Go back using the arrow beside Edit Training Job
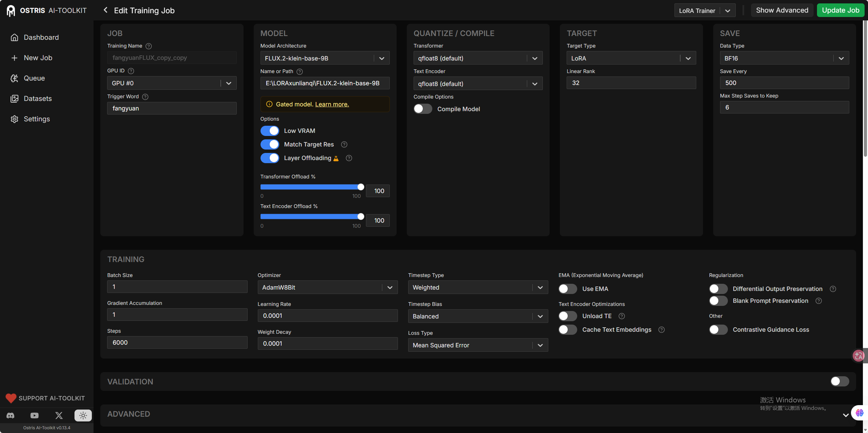Screen dimensions: 868x433 click(x=105, y=10)
